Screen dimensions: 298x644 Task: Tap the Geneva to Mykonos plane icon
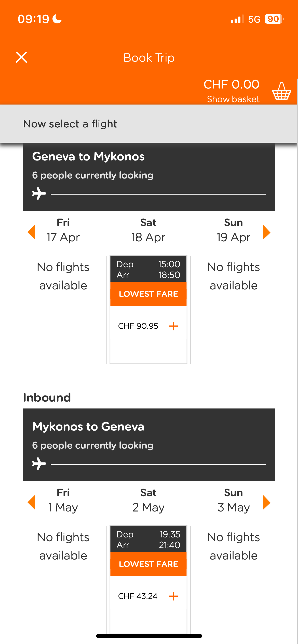coord(39,194)
